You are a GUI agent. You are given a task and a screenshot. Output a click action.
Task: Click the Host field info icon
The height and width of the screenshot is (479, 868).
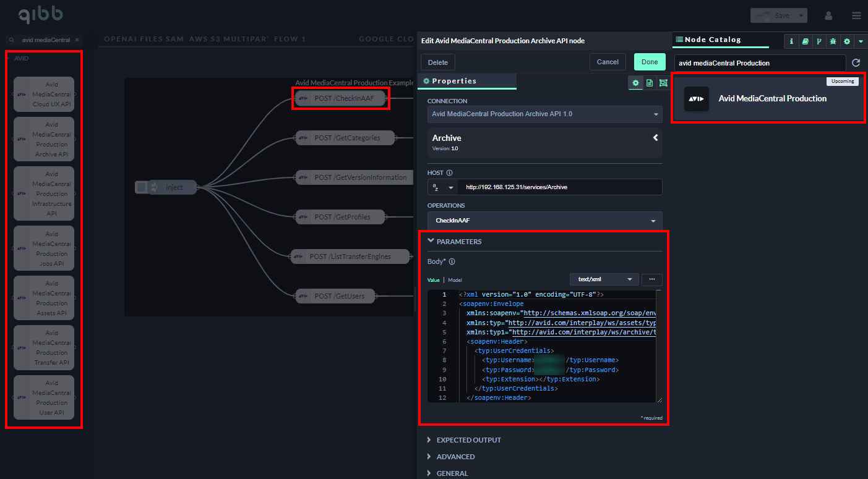click(x=450, y=173)
